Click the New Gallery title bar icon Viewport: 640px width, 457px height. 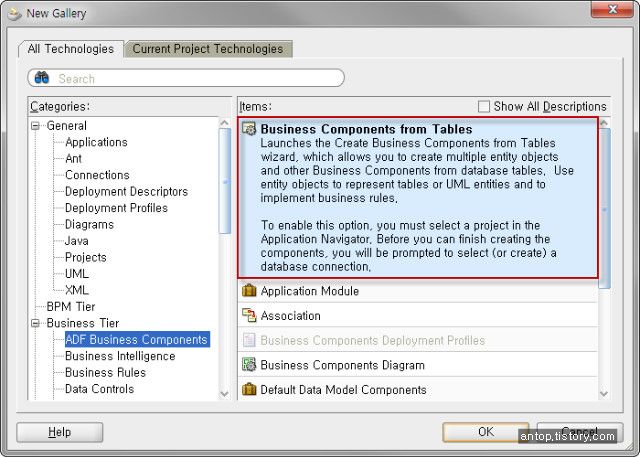pos(14,14)
